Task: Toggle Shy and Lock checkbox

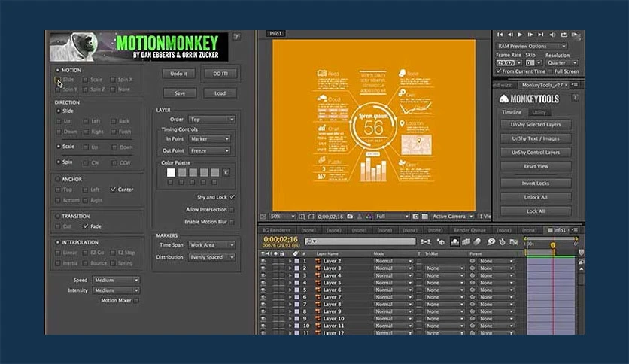Action: click(232, 197)
